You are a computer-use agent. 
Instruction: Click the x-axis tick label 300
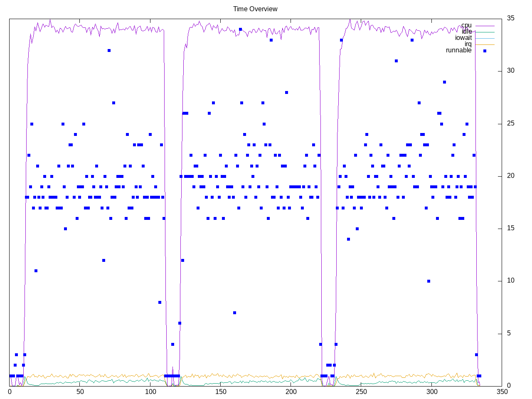click(x=432, y=392)
